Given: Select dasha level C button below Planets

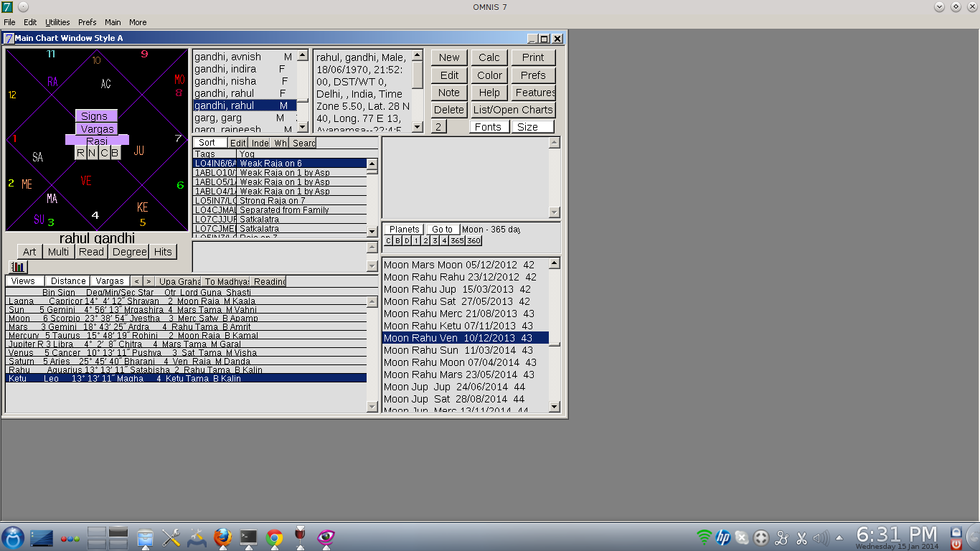Looking at the screenshot, I should [388, 240].
